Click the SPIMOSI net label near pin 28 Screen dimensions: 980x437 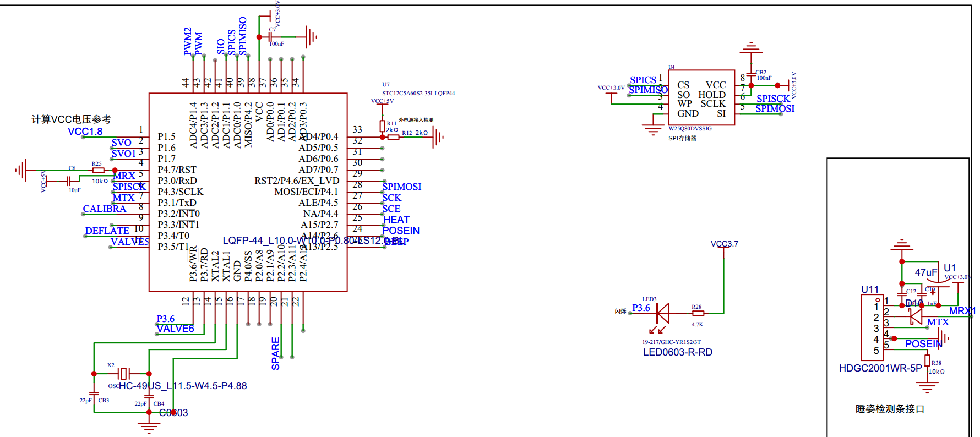click(x=402, y=187)
